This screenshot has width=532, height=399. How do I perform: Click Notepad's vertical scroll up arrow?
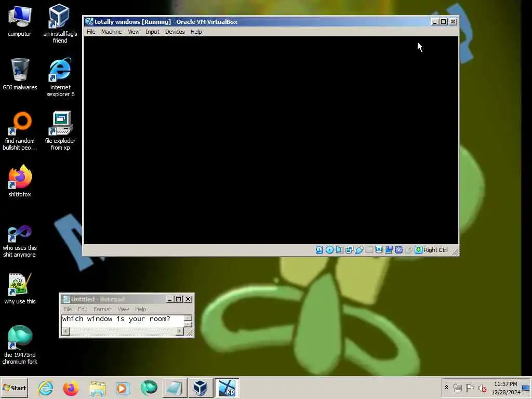tap(188, 318)
